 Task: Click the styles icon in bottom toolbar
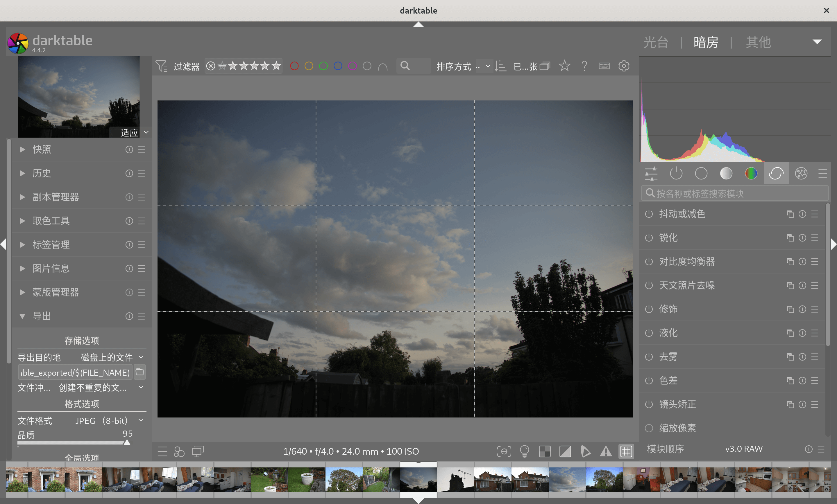coord(179,451)
